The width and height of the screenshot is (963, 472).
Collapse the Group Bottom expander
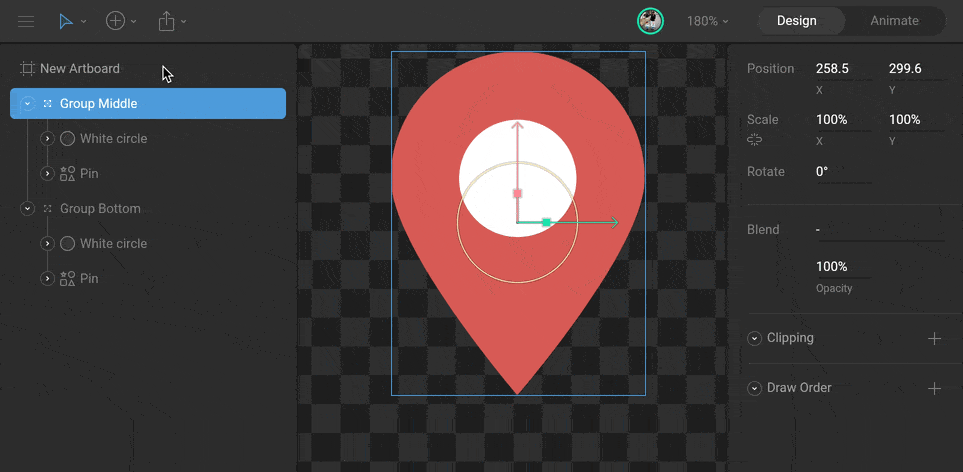(27, 209)
